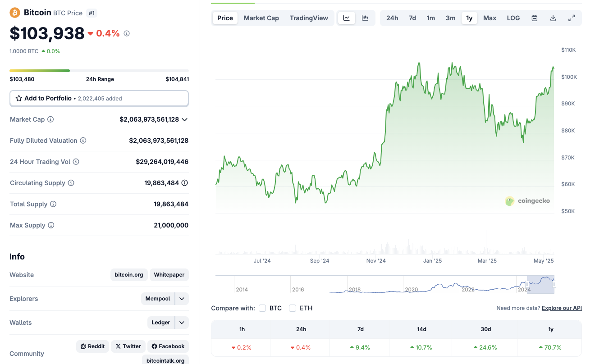The height and width of the screenshot is (364, 604).
Task: Switch to line chart view icon
Action: pyautogui.click(x=347, y=18)
